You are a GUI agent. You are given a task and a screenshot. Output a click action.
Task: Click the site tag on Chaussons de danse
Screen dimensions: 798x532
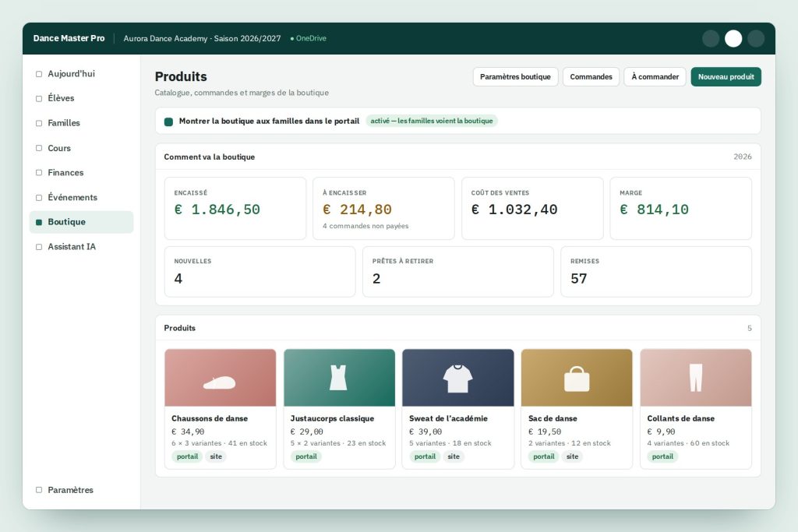[216, 456]
